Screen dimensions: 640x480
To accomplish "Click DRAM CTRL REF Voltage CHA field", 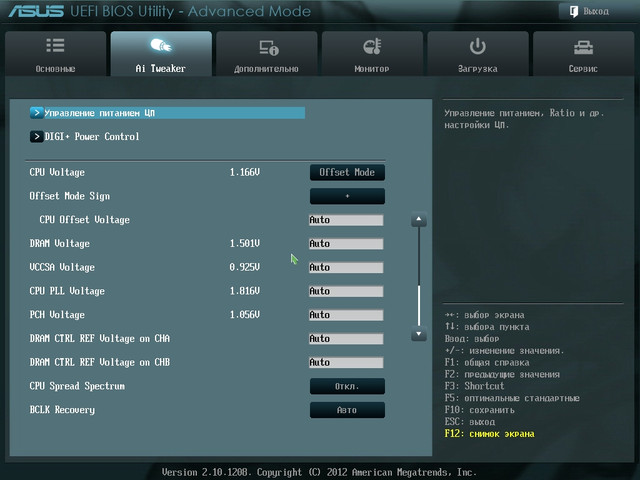I will 346,338.
